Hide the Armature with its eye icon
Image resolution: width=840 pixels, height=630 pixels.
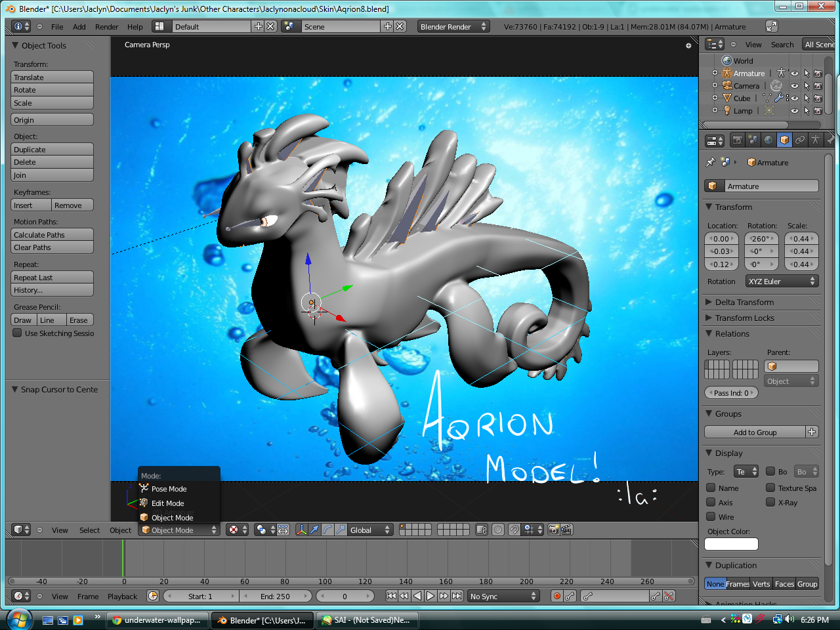click(795, 73)
